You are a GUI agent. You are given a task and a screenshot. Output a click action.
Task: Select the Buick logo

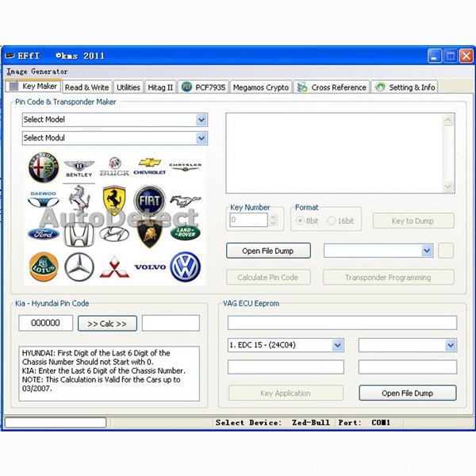(x=114, y=167)
